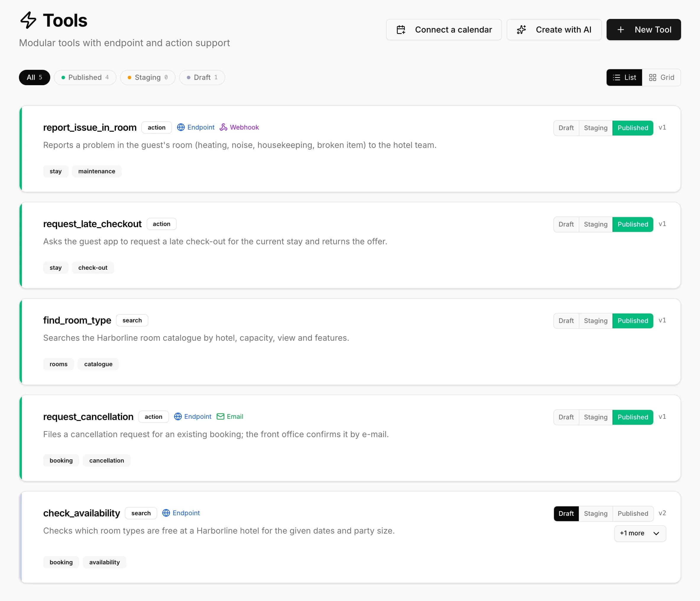700x601 pixels.
Task: Click the check-out tag
Action: tap(93, 268)
